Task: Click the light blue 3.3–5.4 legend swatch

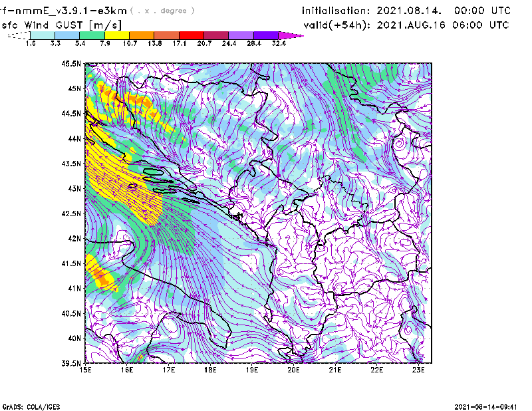Action: point(67,35)
